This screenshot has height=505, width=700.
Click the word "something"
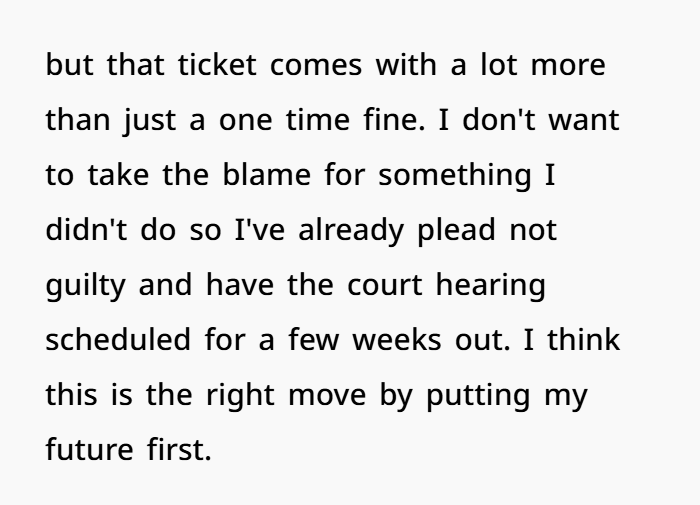click(455, 175)
